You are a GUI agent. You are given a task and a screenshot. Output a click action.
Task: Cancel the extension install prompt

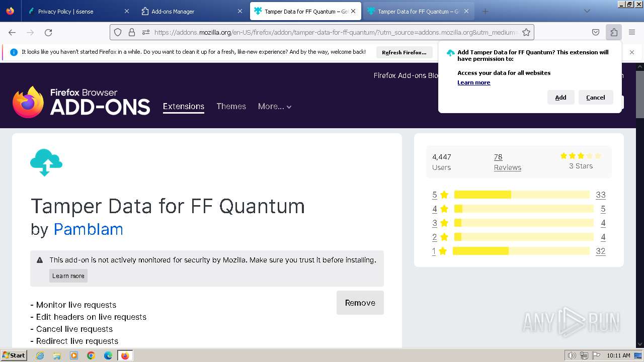[x=596, y=98]
